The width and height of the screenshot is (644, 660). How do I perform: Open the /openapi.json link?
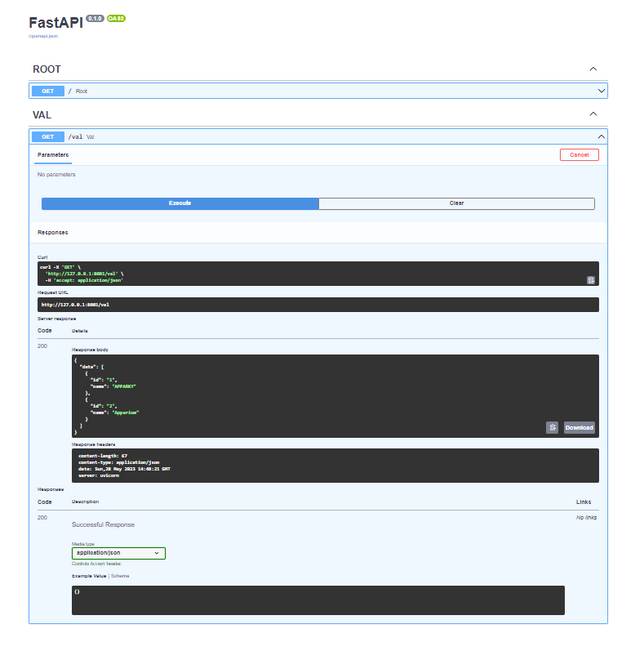click(x=43, y=36)
